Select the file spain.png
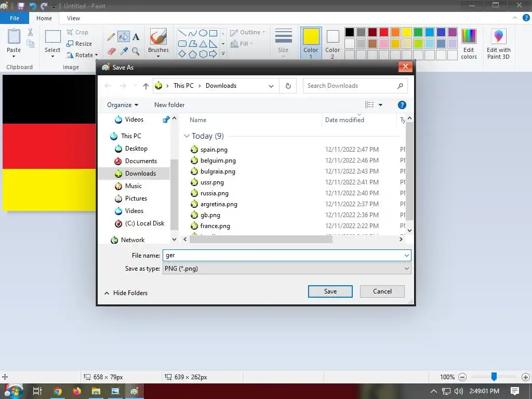 point(214,150)
